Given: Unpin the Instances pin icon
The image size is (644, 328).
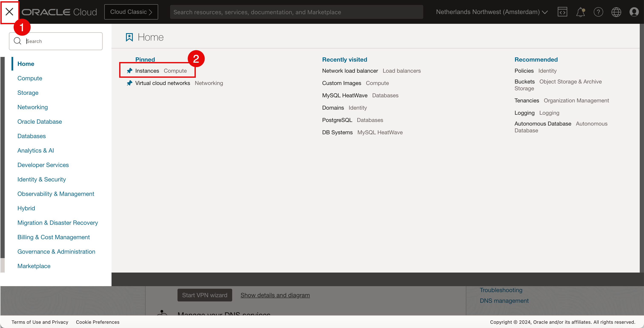Looking at the screenshot, I should click(129, 71).
